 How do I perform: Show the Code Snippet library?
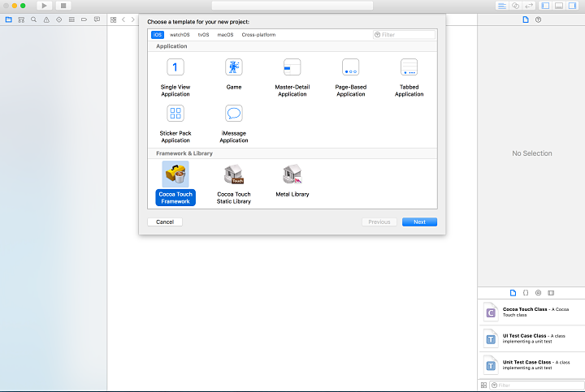point(526,293)
